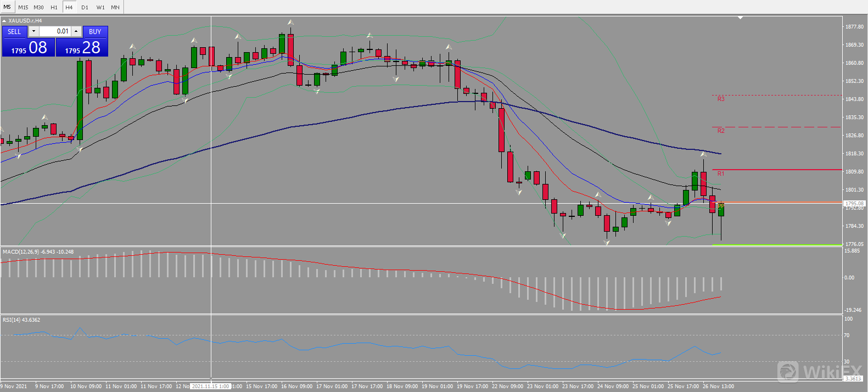Select the R3 pivot level label
The width and height of the screenshot is (868, 392).
point(721,99)
